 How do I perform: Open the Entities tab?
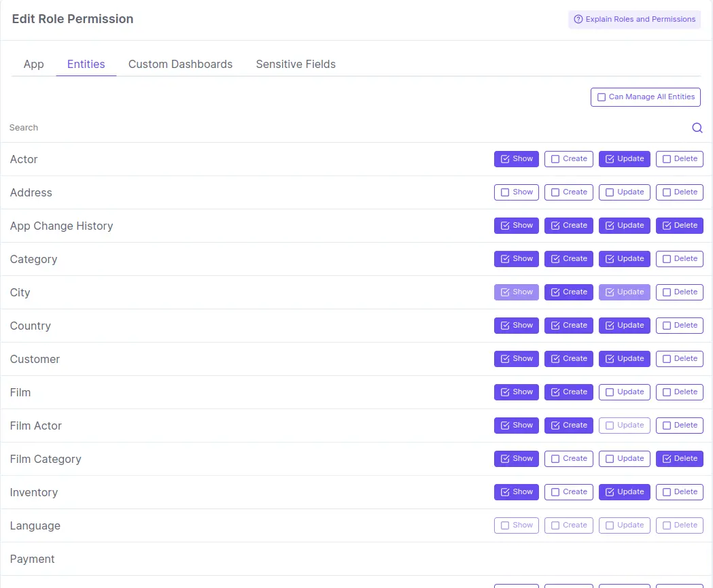(86, 64)
